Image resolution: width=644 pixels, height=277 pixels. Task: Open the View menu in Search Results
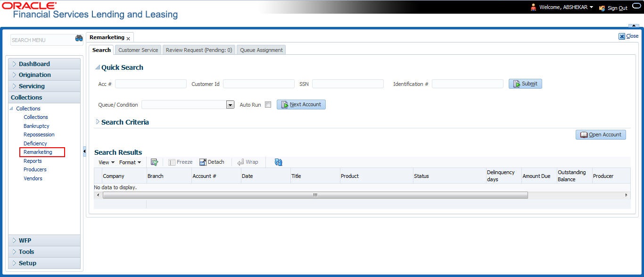coord(107,162)
